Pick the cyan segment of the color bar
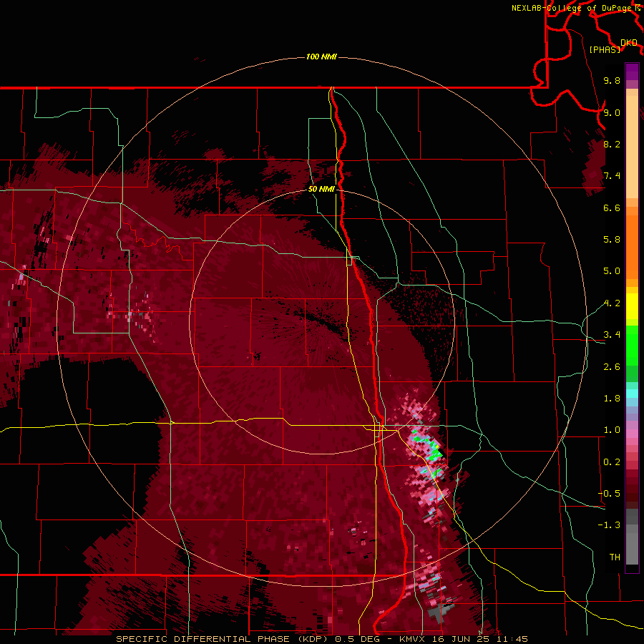The image size is (644, 644). (x=632, y=393)
